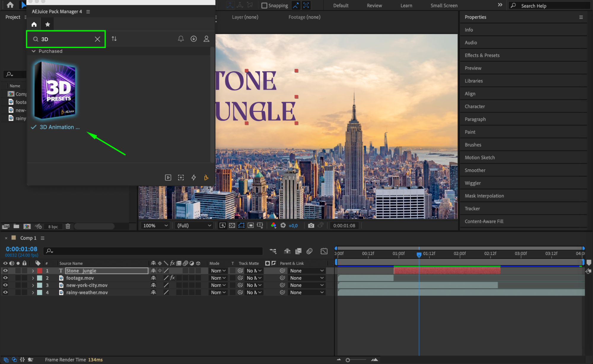The height and width of the screenshot is (364, 593).
Task: Switch to the Review workspace
Action: click(374, 6)
